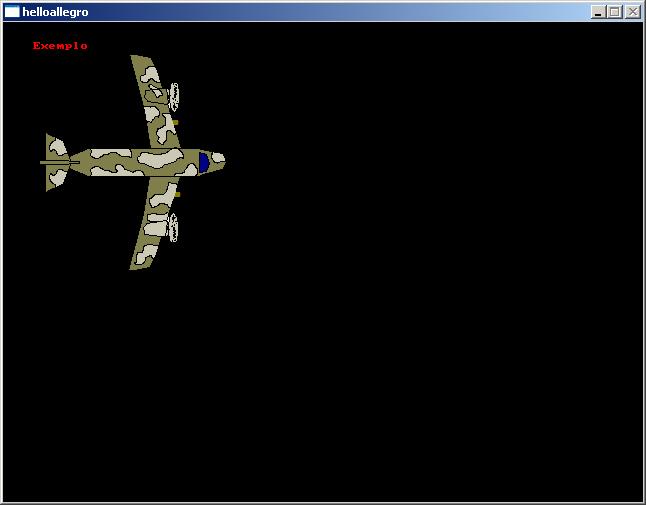The width and height of the screenshot is (646, 505).
Task: Maximize the helloallegro window
Action: [x=614, y=12]
